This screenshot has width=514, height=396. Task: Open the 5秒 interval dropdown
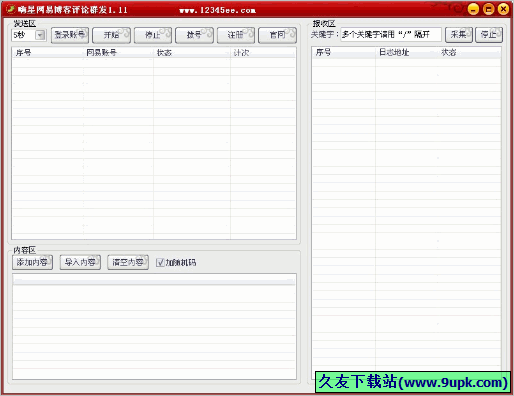pos(40,35)
